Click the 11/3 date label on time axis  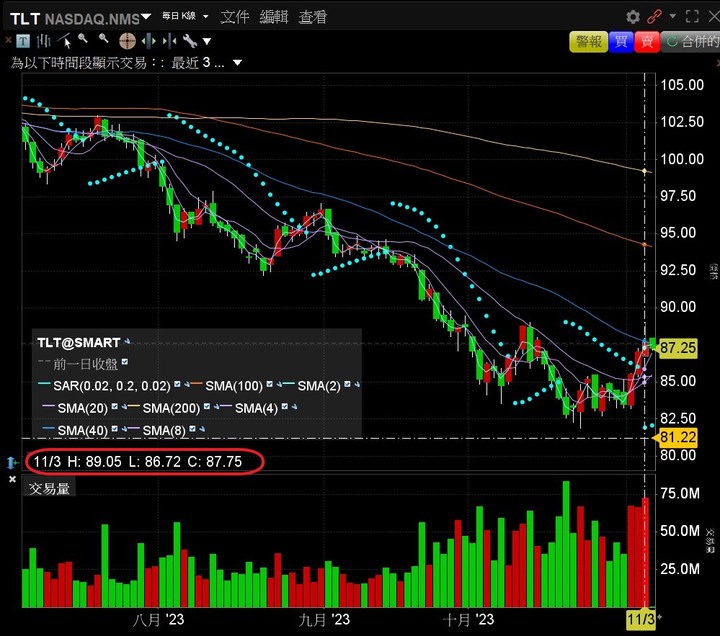[x=641, y=619]
